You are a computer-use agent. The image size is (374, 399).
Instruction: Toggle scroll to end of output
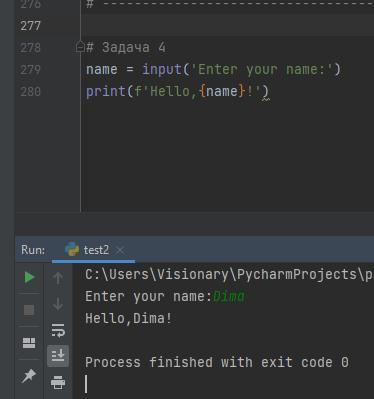point(58,356)
